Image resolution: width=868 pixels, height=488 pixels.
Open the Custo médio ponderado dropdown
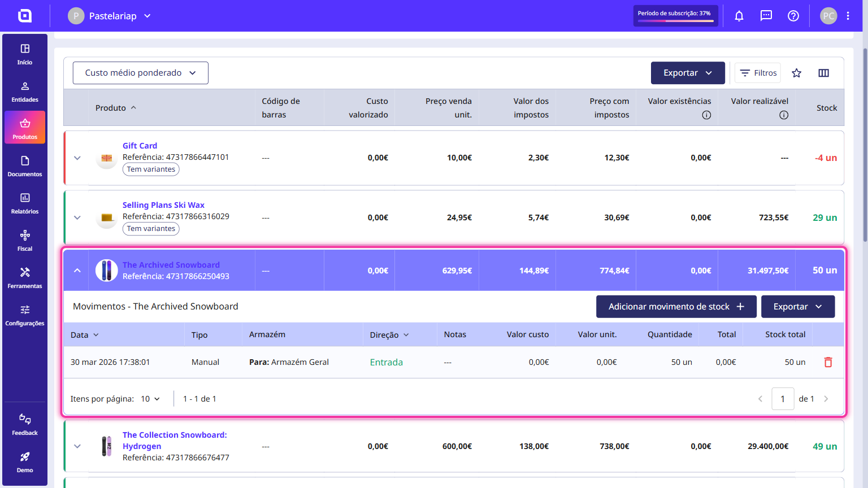pos(141,73)
